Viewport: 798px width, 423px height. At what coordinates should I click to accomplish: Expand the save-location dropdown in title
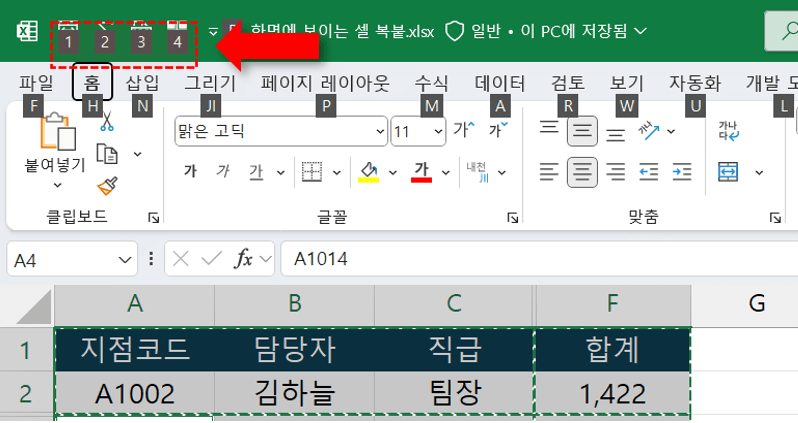click(x=640, y=31)
